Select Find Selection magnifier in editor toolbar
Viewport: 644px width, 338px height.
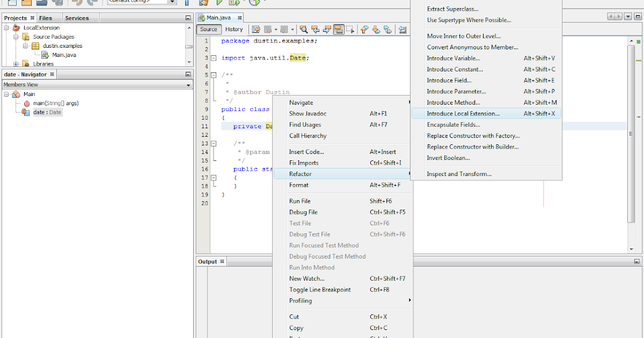[x=304, y=30]
